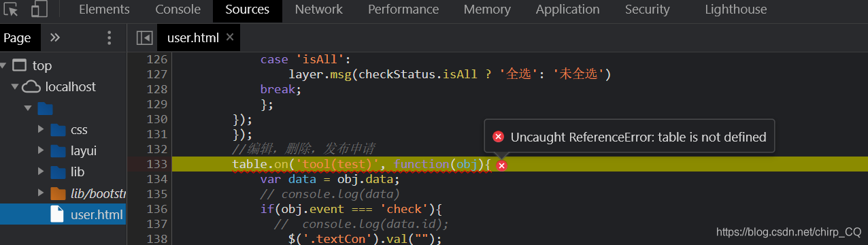Viewport: 868px width, 245px height.
Task: Go to the Performance tab
Action: tap(403, 10)
